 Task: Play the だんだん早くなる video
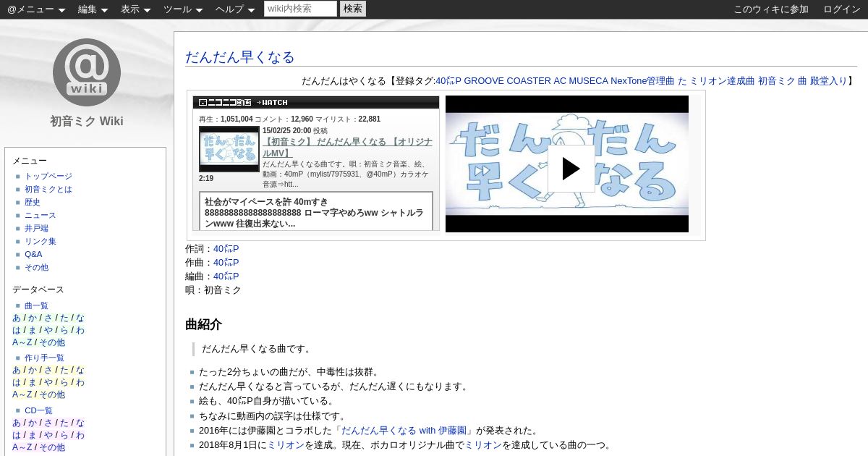[571, 169]
